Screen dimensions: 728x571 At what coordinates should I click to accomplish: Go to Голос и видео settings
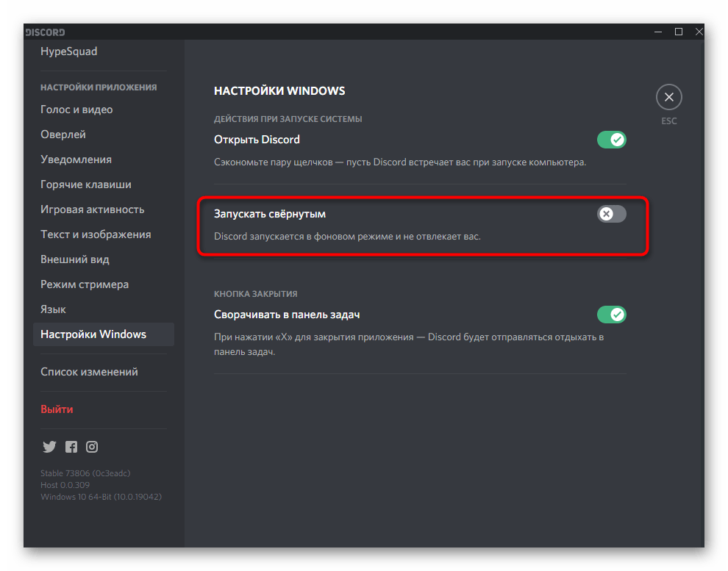click(x=76, y=109)
